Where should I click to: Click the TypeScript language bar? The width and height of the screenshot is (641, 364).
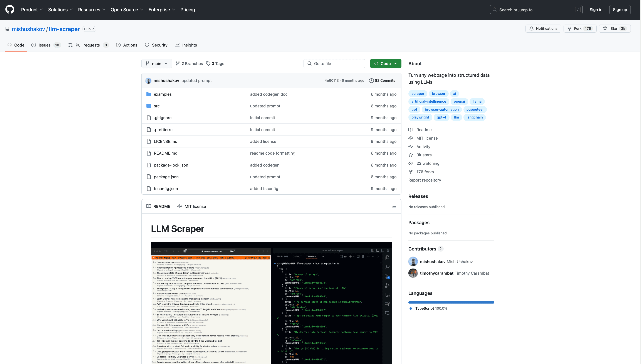pyautogui.click(x=451, y=302)
